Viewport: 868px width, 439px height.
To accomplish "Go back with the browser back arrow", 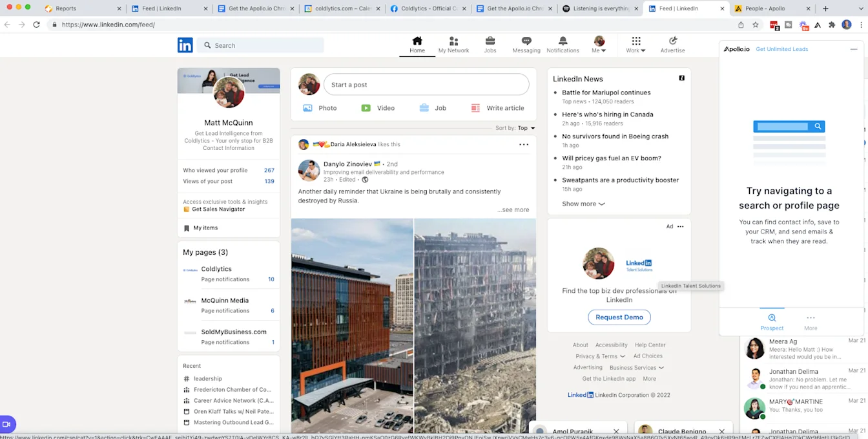I will (7, 25).
